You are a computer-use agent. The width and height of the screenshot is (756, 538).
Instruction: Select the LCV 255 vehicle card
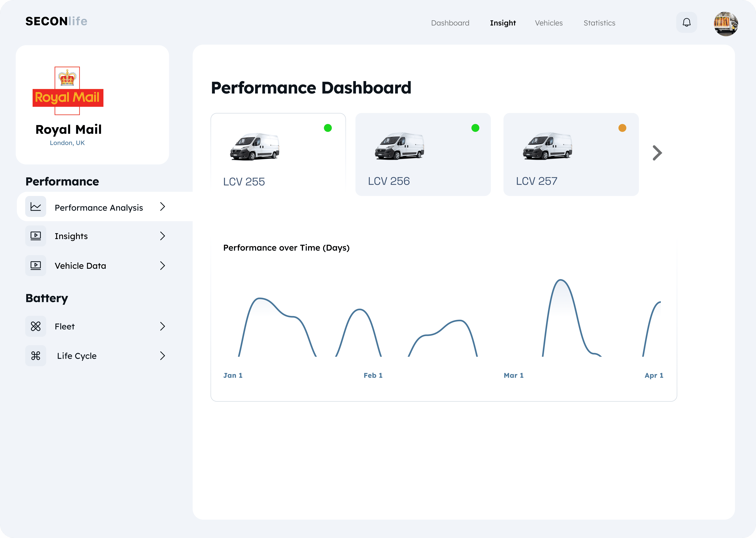click(x=278, y=154)
